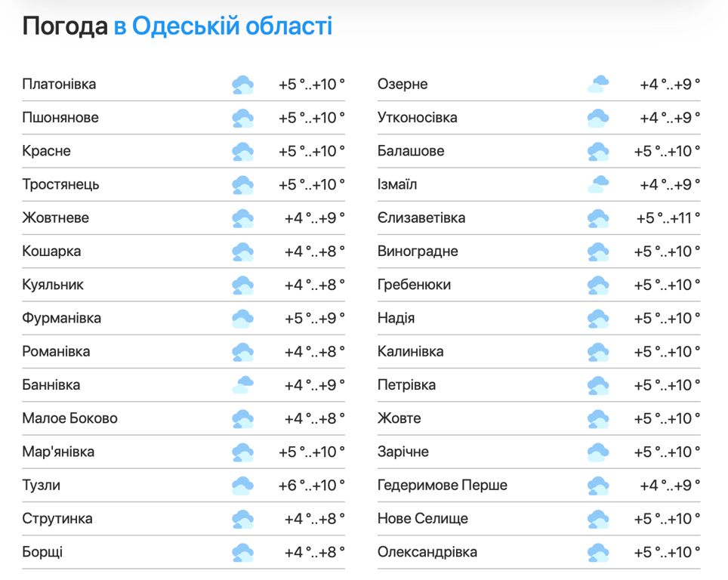Open the Нове Селище forecast link
The image size is (728, 580).
point(422,519)
